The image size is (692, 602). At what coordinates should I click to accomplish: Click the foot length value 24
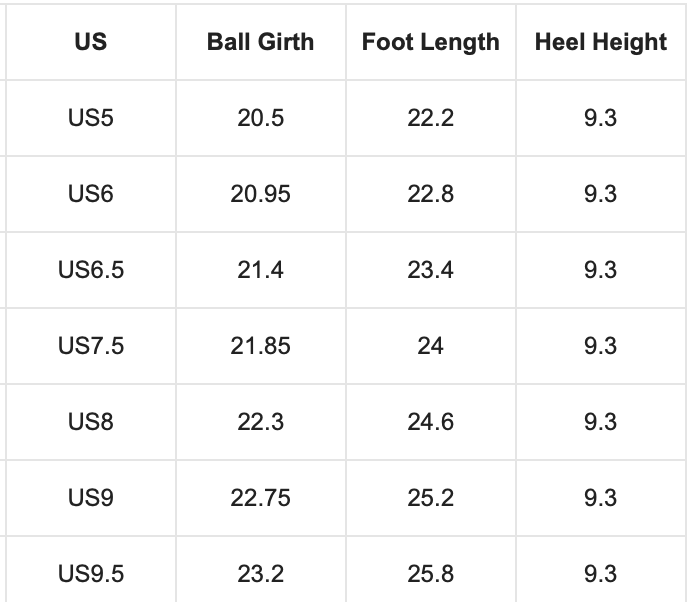pos(431,346)
